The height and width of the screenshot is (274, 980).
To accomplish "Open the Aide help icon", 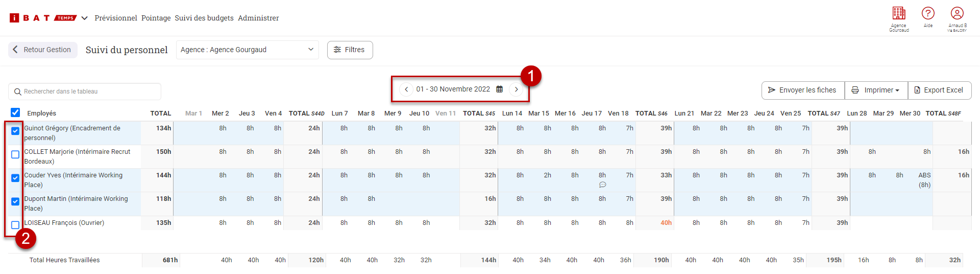I will coord(928,14).
